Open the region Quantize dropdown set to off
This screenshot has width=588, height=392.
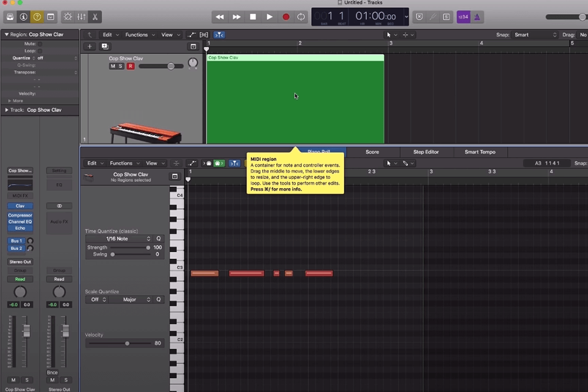52,58
